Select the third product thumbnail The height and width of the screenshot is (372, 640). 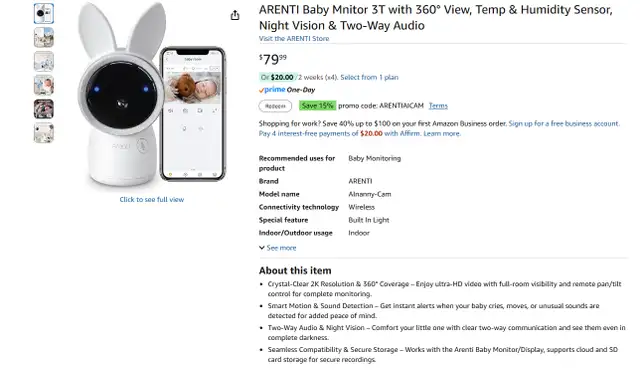[x=44, y=62]
